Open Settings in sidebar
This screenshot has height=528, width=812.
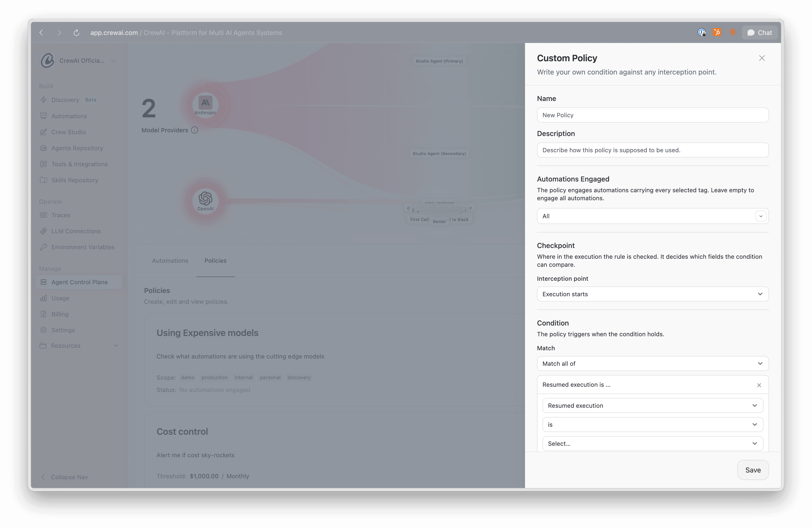click(79, 330)
